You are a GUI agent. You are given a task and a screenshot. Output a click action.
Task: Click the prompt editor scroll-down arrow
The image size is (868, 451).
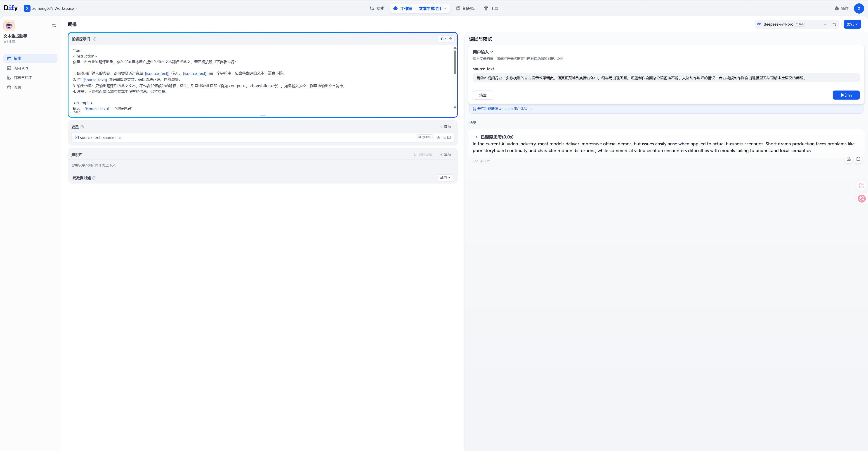pos(455,108)
